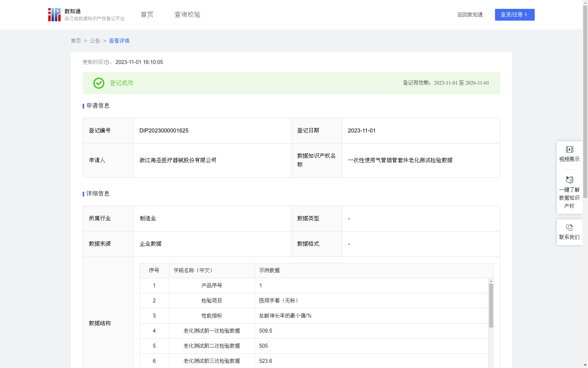Click sample value 509.5

click(x=266, y=331)
